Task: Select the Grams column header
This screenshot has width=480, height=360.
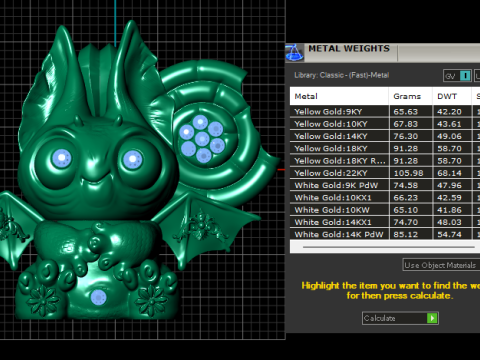Action: [410, 96]
